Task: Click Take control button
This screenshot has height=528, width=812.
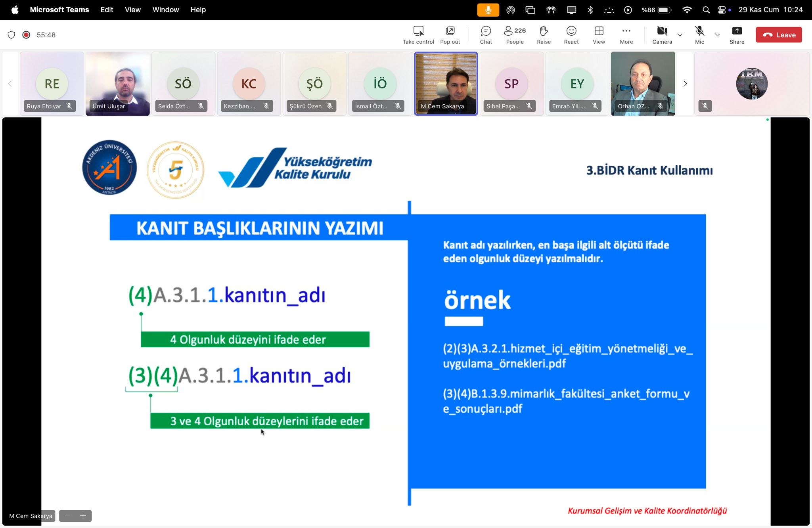Action: point(418,35)
